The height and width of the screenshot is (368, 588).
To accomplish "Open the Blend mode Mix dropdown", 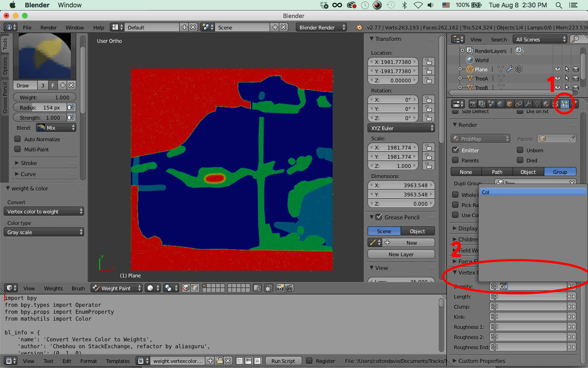I will (x=56, y=128).
